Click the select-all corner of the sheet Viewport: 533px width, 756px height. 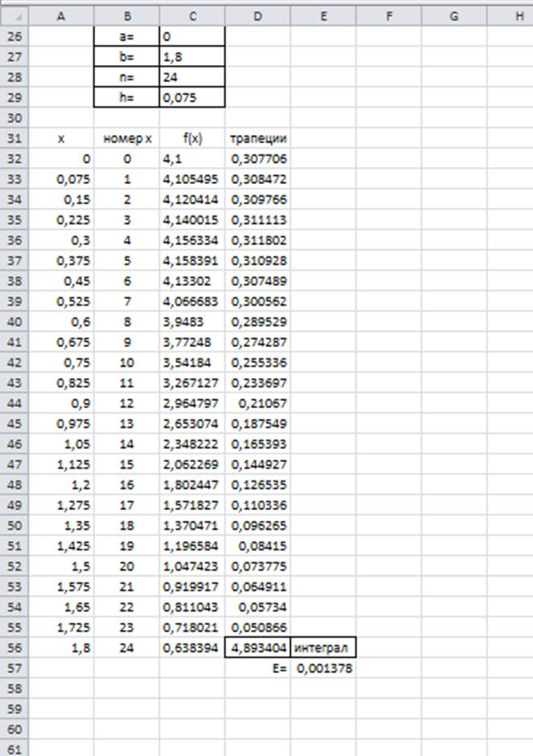pyautogui.click(x=14, y=16)
